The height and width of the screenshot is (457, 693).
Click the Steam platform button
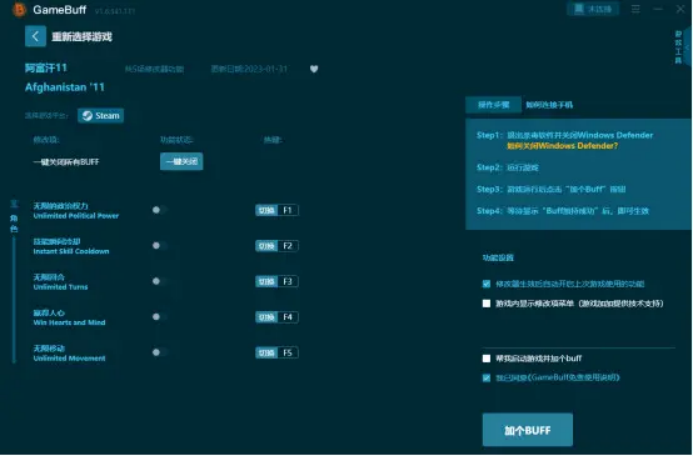[x=101, y=116]
